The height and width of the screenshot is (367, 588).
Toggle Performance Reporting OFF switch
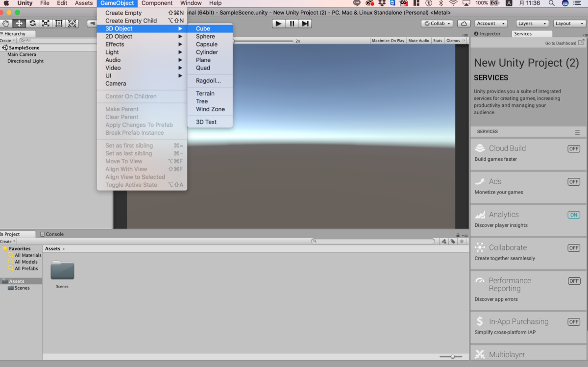click(574, 281)
